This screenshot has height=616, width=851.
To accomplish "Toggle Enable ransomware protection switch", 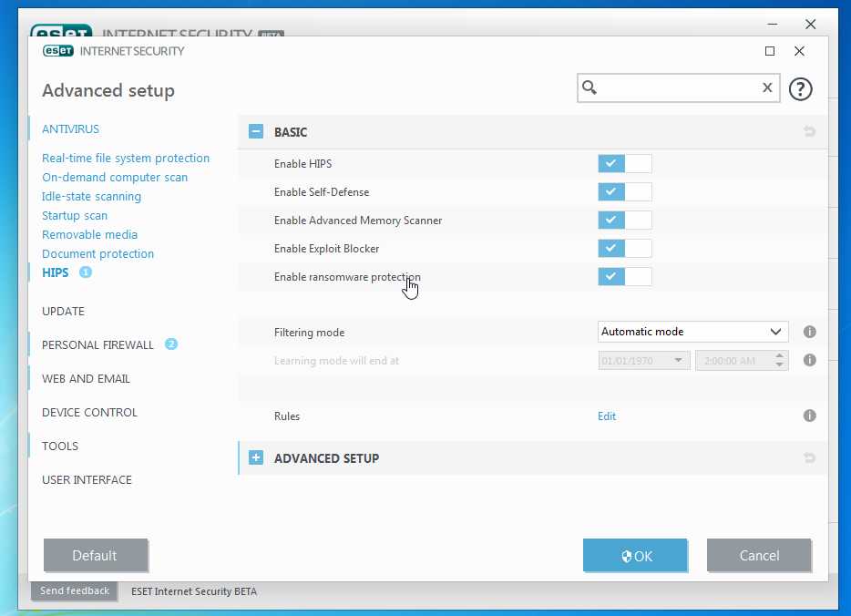I will [625, 276].
